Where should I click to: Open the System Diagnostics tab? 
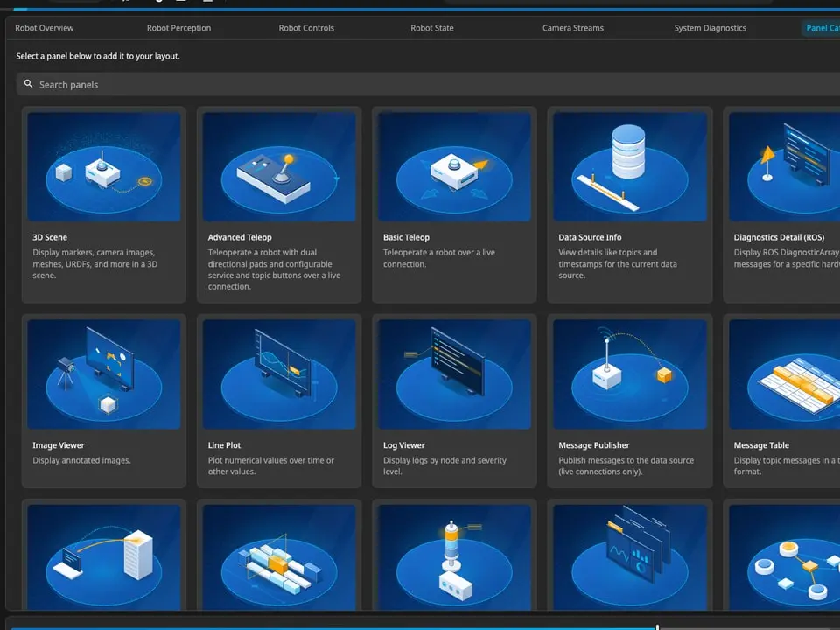(x=710, y=28)
